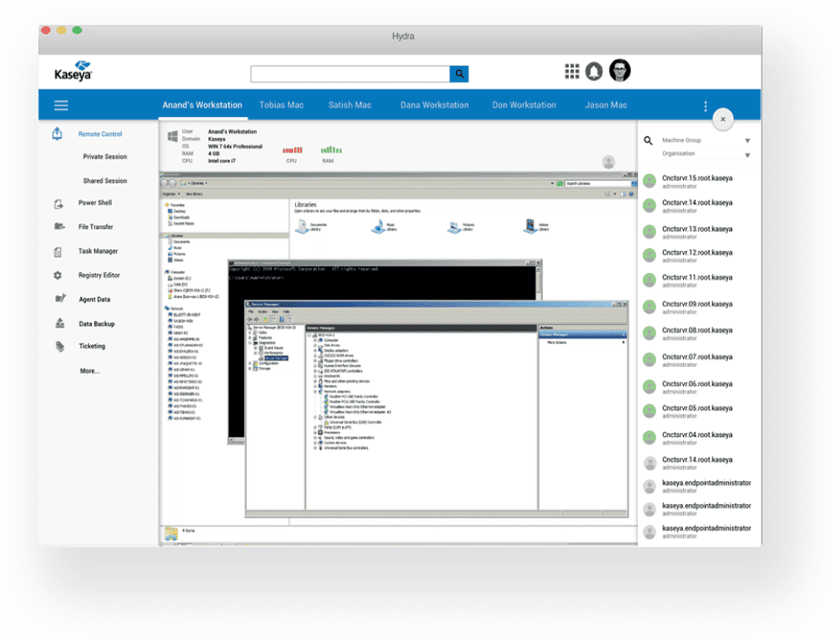This screenshot has height=640, width=840.
Task: Click status avatar beside Cnctsrvr.04.root.kaseya
Action: 649,438
